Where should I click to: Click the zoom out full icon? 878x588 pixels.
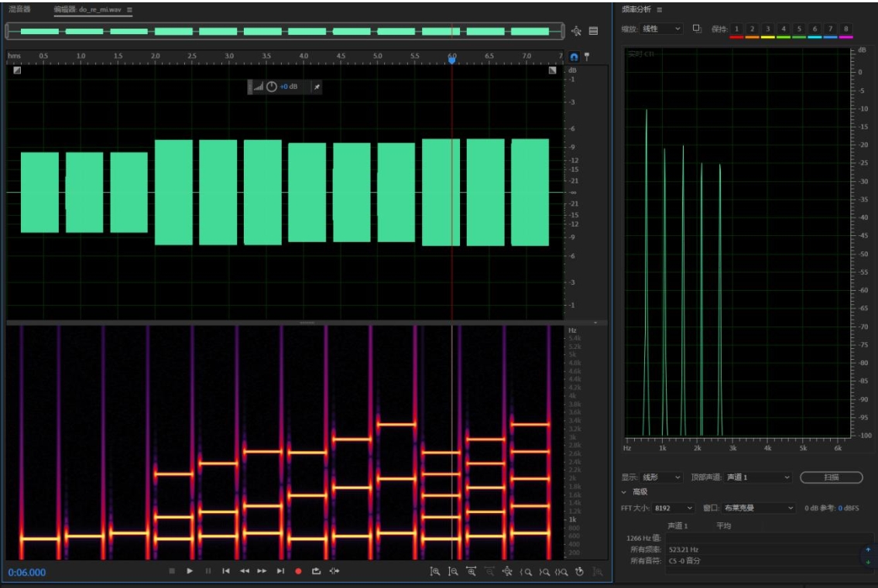pyautogui.click(x=507, y=572)
